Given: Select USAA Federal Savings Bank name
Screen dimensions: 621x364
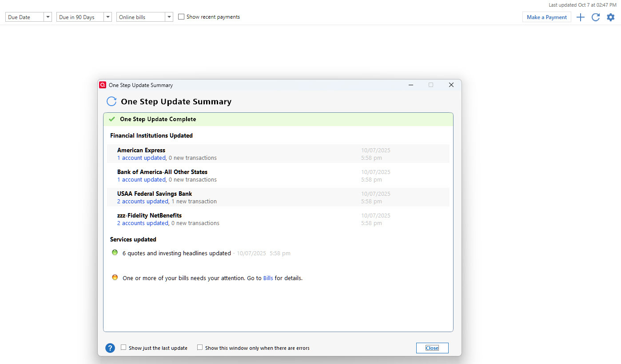Looking at the screenshot, I should (155, 194).
